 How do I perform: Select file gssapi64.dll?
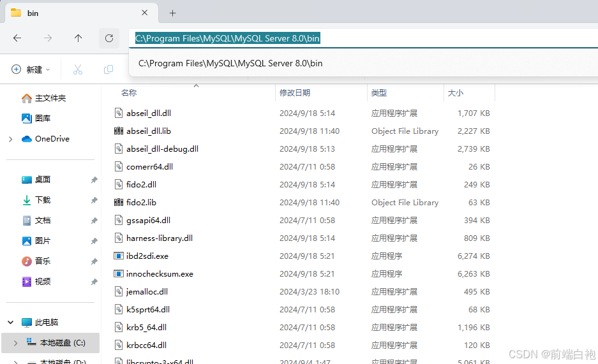[148, 221]
